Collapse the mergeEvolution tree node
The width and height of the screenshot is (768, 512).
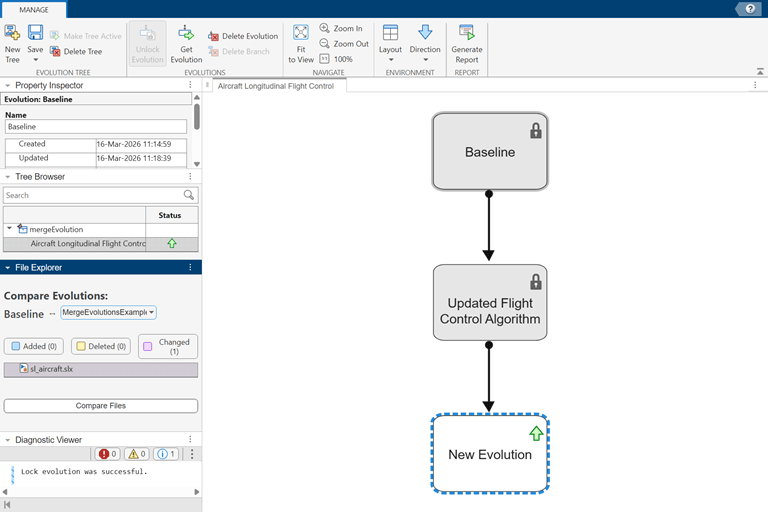tap(9, 228)
